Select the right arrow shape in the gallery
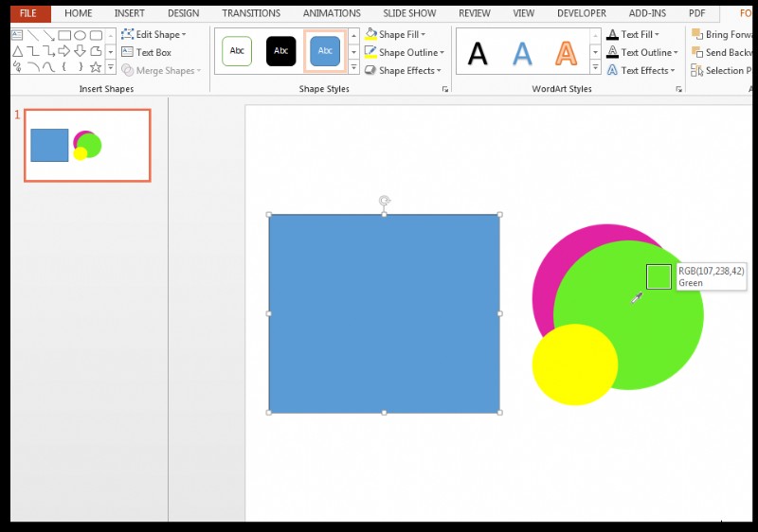The image size is (758, 532). pos(64,51)
